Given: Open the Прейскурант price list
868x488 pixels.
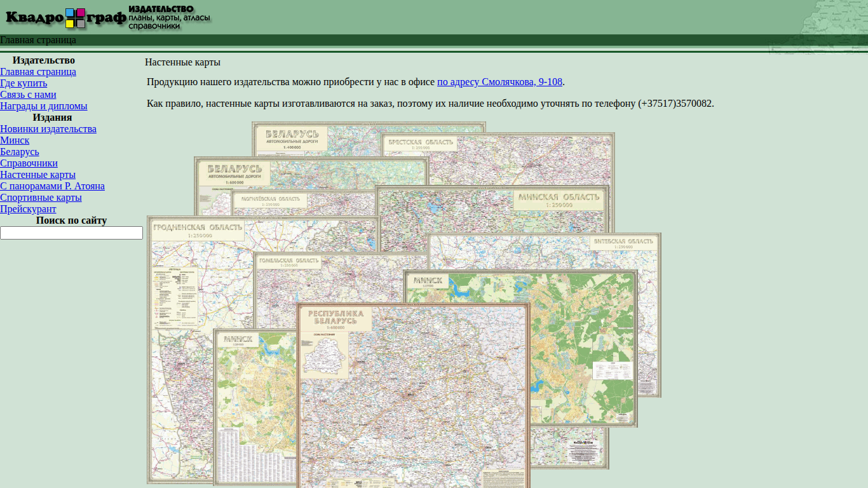Looking at the screenshot, I should click(28, 209).
